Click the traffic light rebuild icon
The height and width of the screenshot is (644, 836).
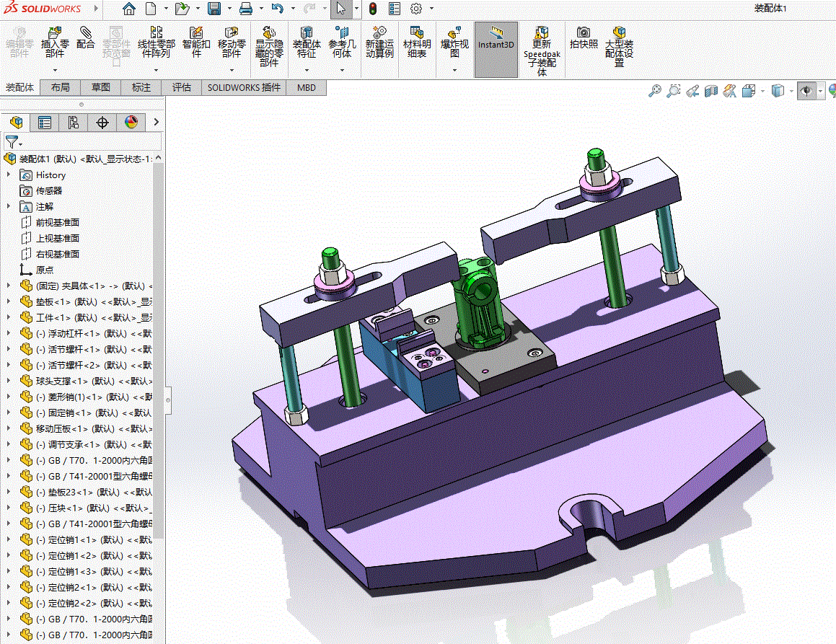tap(373, 9)
